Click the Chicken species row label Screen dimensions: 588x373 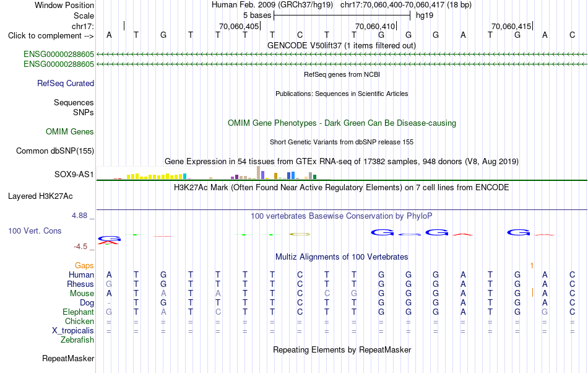tap(79, 321)
